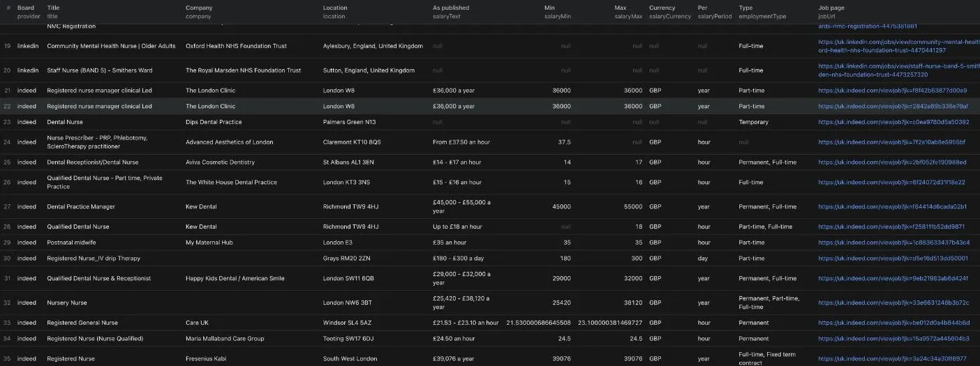Open job link for Qualified Dental Nurse at Kew Dental

pyautogui.click(x=892, y=227)
